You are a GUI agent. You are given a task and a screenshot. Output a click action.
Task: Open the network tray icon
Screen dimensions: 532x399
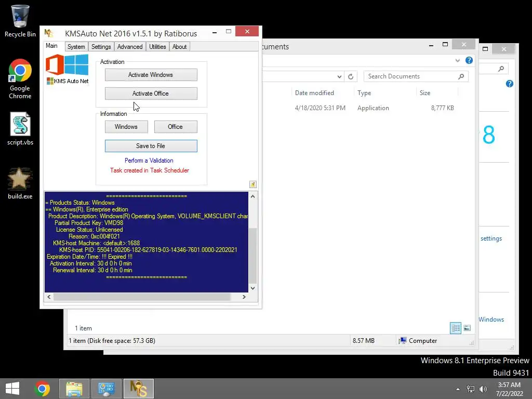pyautogui.click(x=471, y=389)
